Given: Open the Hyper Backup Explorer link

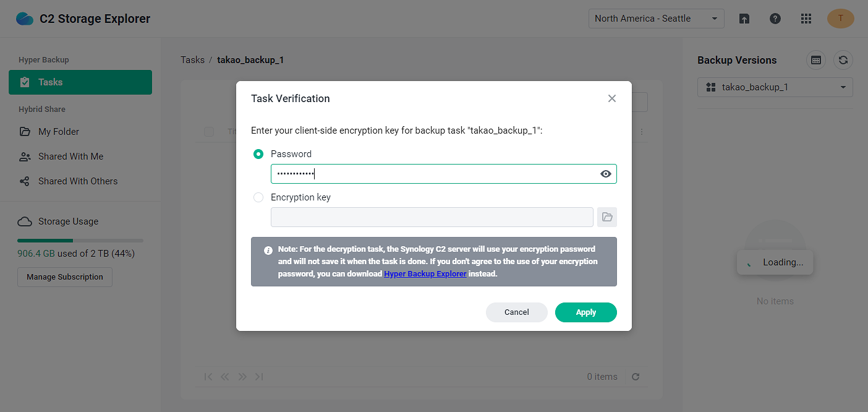Looking at the screenshot, I should coord(425,273).
